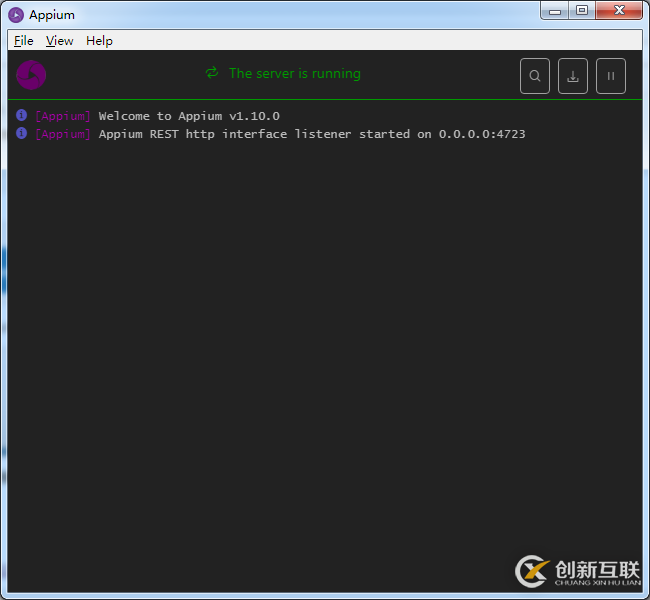Close the Appium window

click(619, 10)
